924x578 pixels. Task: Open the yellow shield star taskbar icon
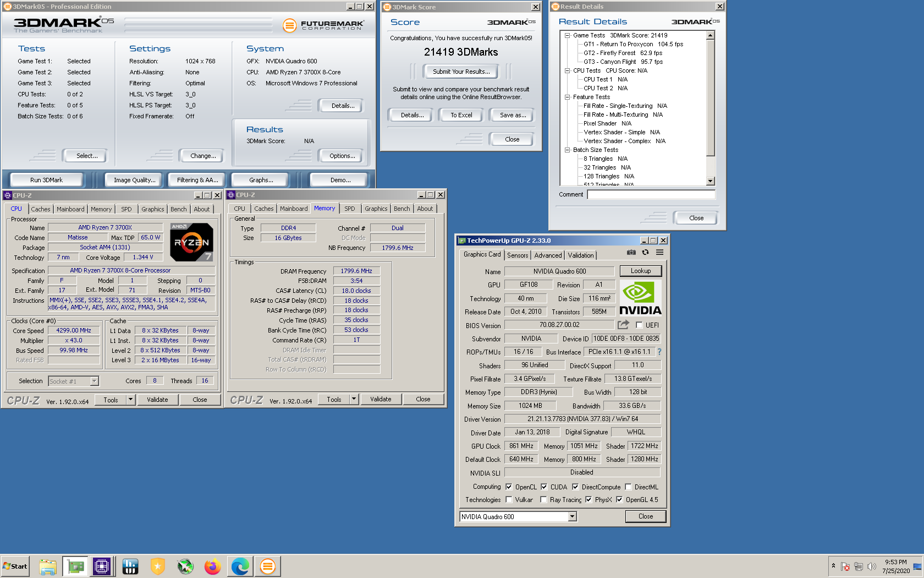pos(158,566)
